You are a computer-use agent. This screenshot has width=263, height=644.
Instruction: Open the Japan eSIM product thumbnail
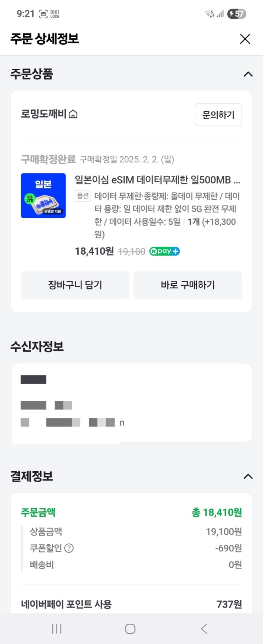pyautogui.click(x=43, y=195)
